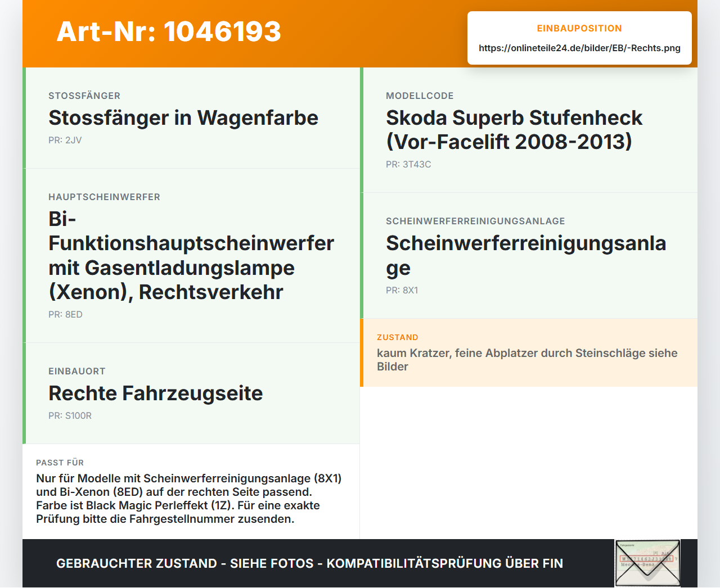720x588 pixels.
Task: Click the envelope image thumbnail in footer
Action: click(647, 563)
